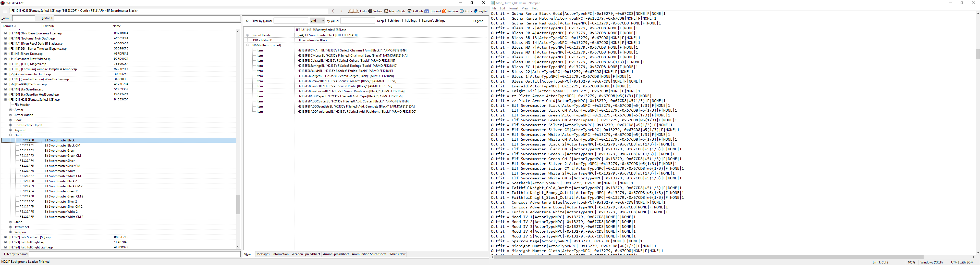Screen dimensions: 980x265
Task: Click the record path address bar
Action: tap(168, 11)
